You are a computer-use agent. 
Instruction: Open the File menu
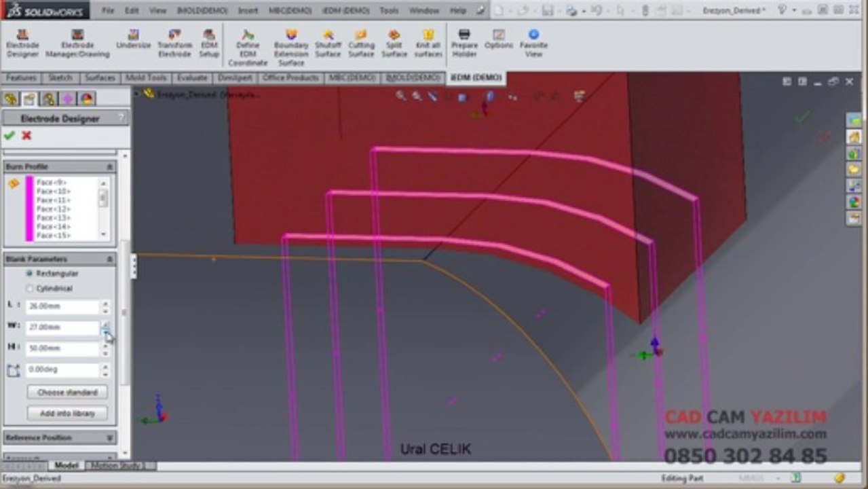click(108, 11)
